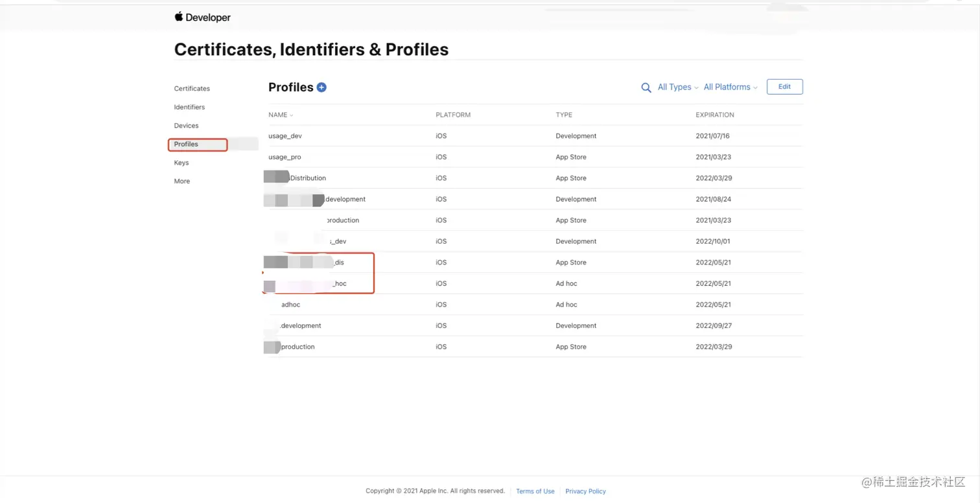This screenshot has height=503, width=980.
Task: Open the adhoc profile row
Action: tap(535, 305)
